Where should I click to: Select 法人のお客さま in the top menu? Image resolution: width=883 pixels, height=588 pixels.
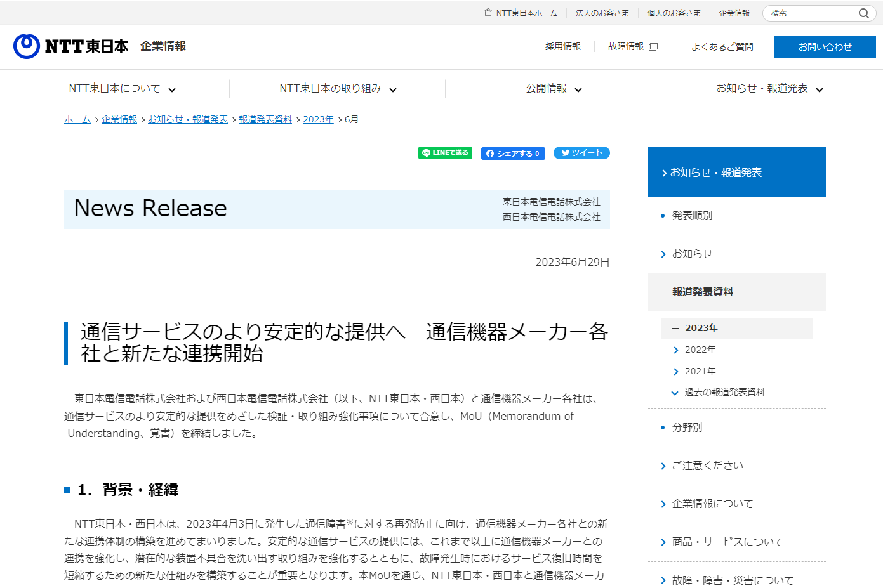602,11
